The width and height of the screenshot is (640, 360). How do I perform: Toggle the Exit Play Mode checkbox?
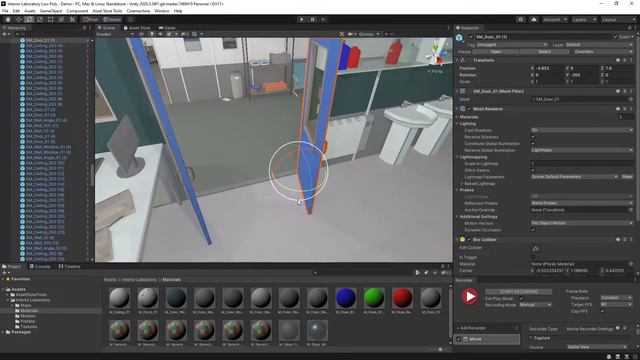(521, 298)
